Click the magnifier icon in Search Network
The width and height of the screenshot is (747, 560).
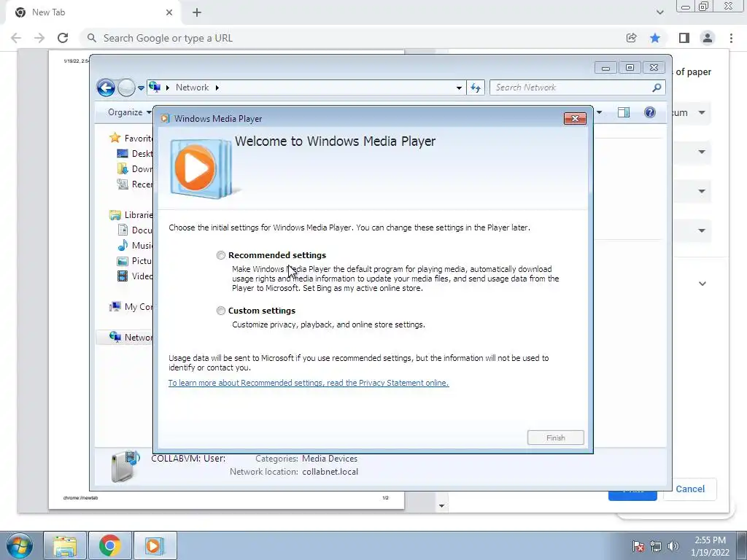point(657,87)
